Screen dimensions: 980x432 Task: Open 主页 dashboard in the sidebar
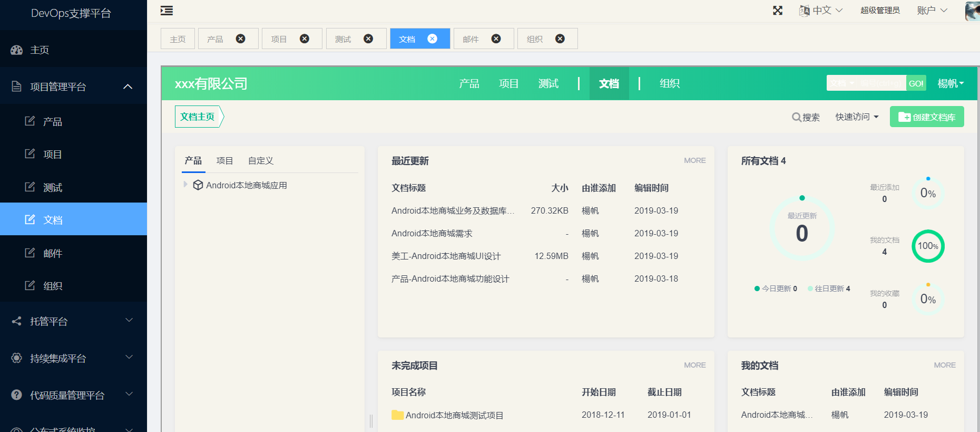coord(40,50)
